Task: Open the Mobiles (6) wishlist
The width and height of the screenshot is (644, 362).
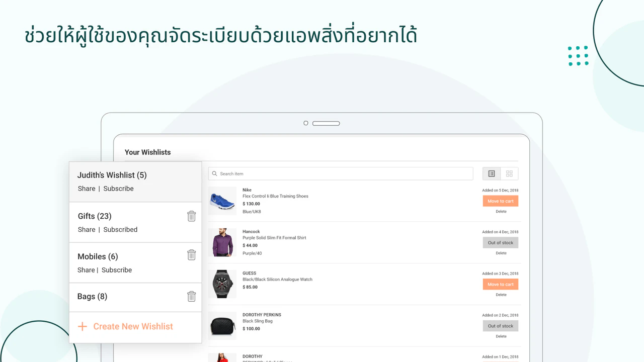Action: [x=98, y=256]
